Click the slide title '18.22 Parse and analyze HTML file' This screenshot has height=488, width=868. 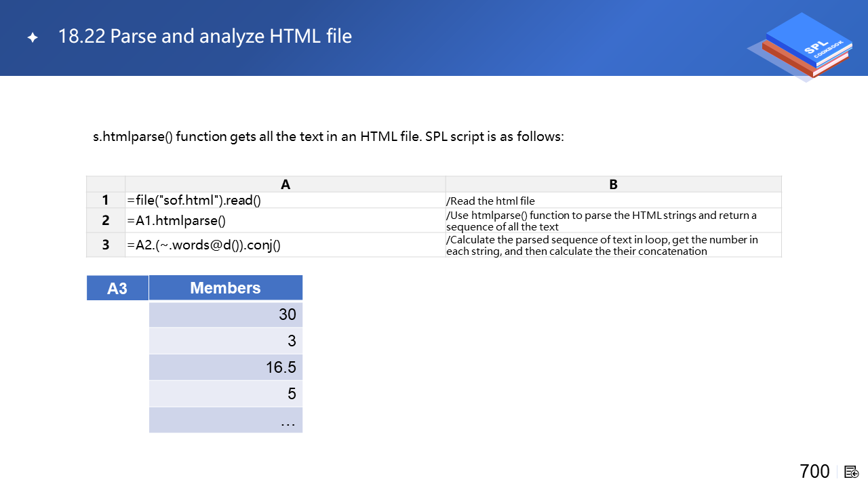point(205,36)
